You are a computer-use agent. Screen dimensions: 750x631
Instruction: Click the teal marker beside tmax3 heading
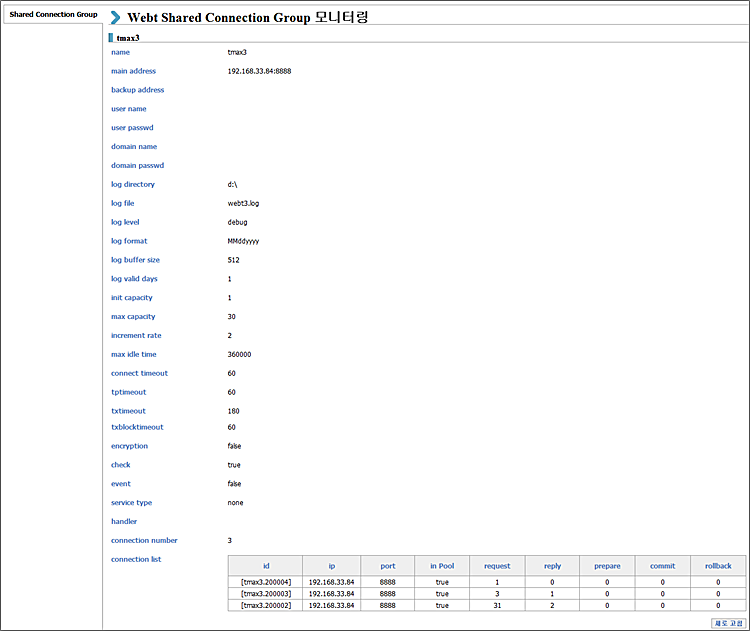pos(111,37)
